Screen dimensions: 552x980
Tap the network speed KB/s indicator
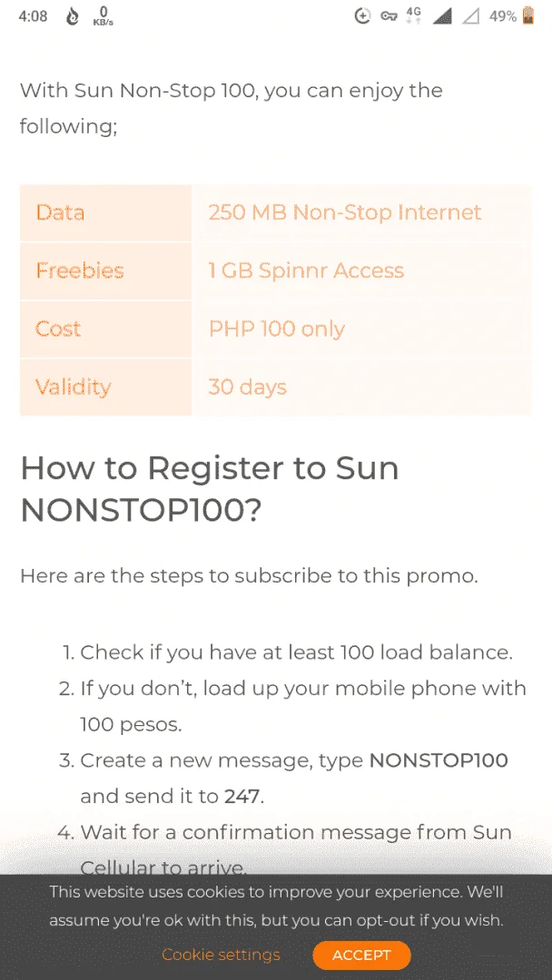coord(103,17)
